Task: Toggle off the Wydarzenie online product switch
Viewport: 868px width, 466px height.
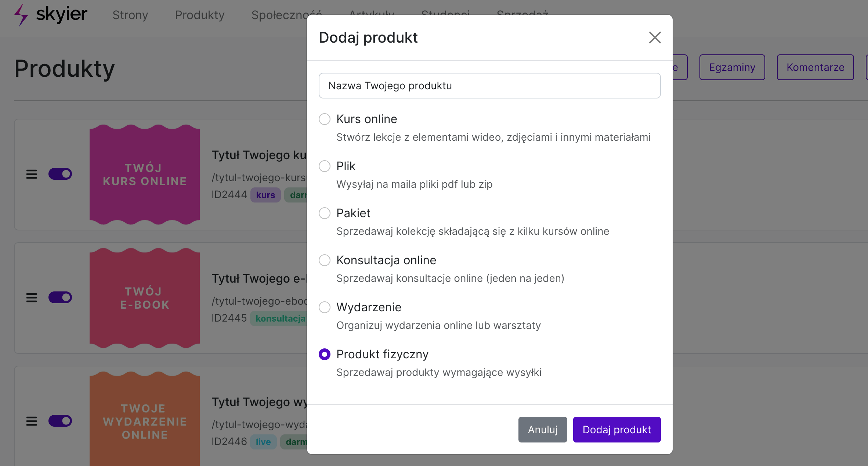Action: pos(60,421)
